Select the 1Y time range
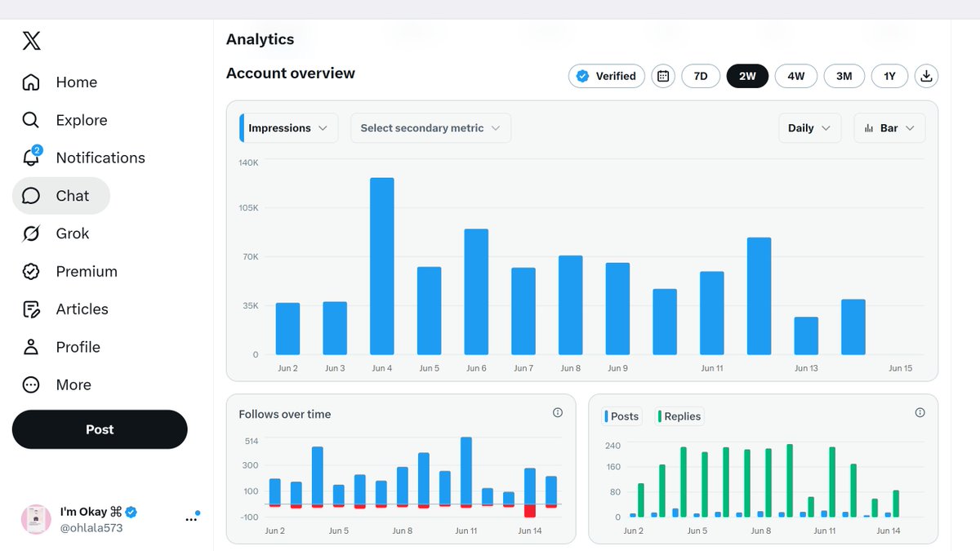 tap(889, 76)
